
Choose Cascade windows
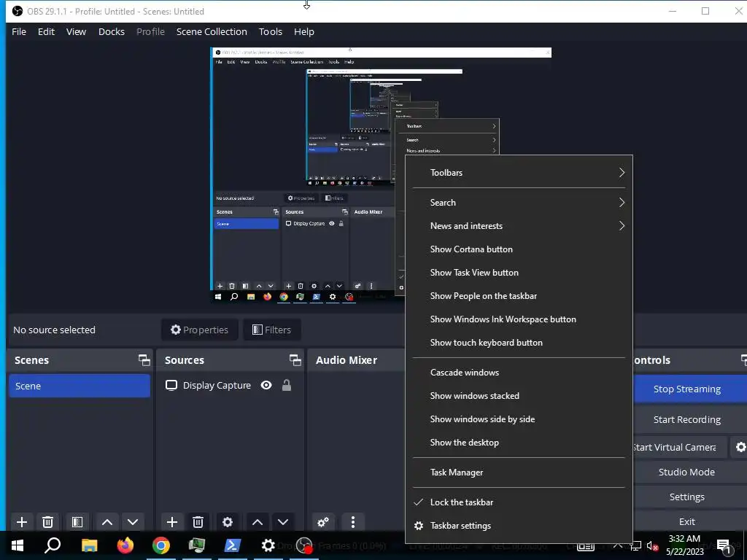(519, 373)
